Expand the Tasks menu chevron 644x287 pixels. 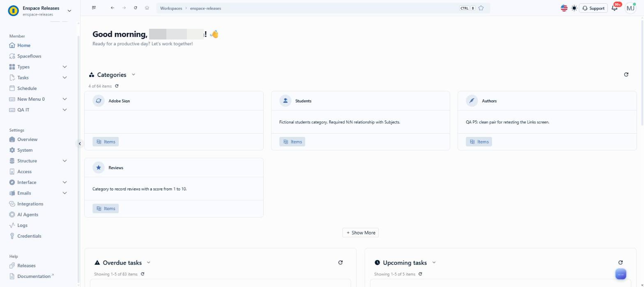click(x=64, y=77)
